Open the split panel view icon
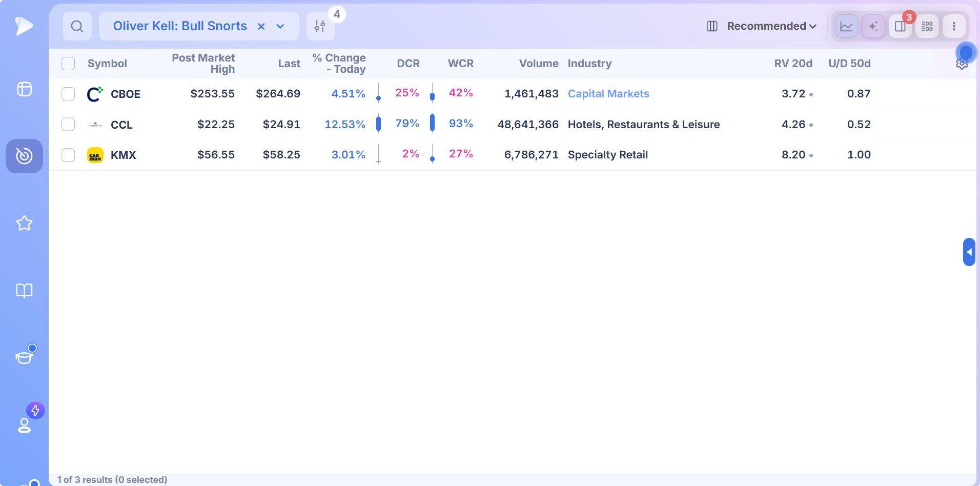 tap(900, 26)
